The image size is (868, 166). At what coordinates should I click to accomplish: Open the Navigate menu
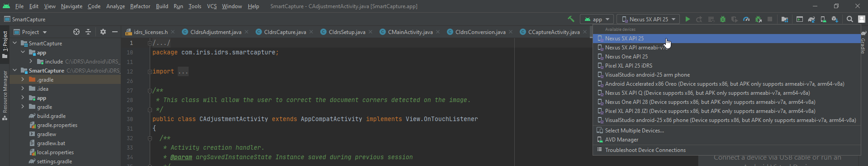[71, 6]
